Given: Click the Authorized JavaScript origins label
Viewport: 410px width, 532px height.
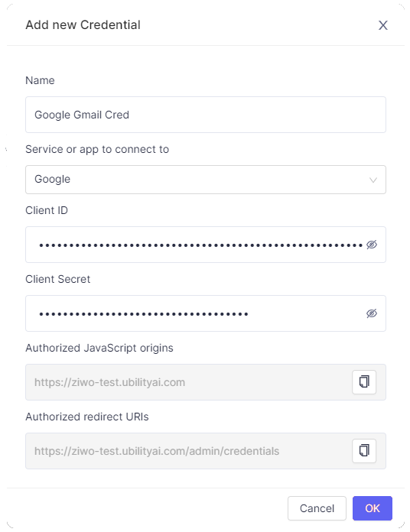Looking at the screenshot, I should 99,348.
